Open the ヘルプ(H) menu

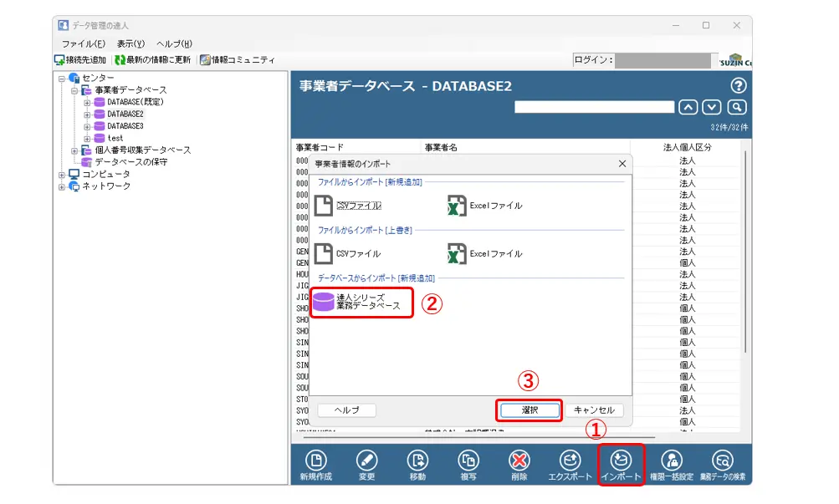click(x=174, y=43)
